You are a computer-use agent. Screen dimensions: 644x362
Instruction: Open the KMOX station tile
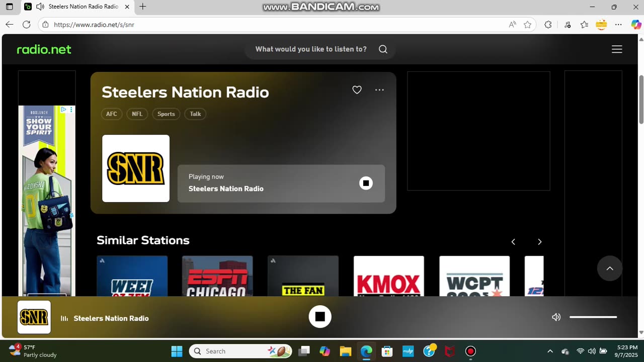(x=388, y=276)
